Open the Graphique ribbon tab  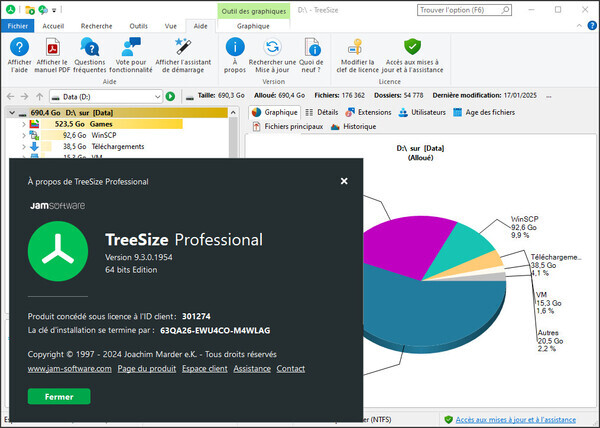[253, 26]
